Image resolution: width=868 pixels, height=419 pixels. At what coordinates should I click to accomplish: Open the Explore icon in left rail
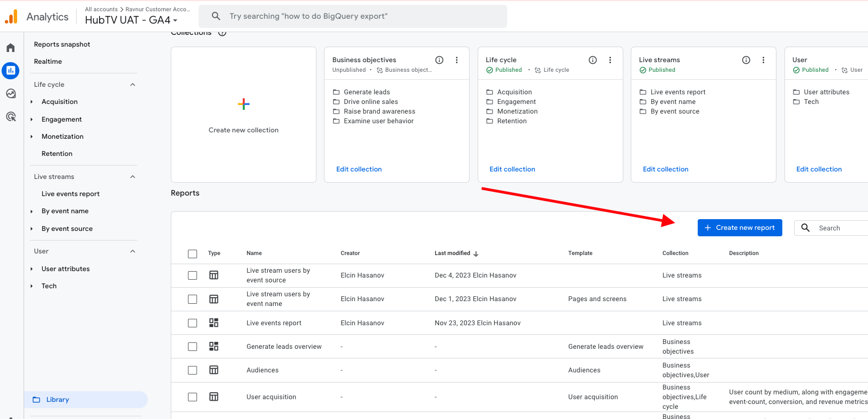coord(11,93)
